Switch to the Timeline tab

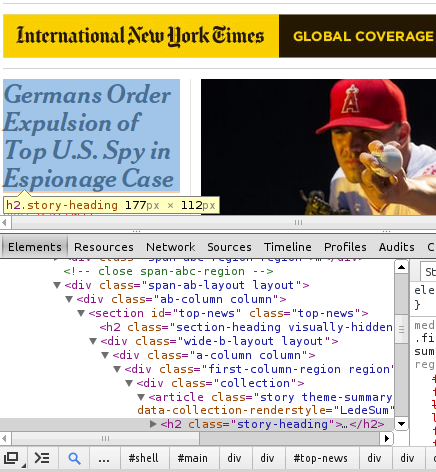(x=288, y=247)
